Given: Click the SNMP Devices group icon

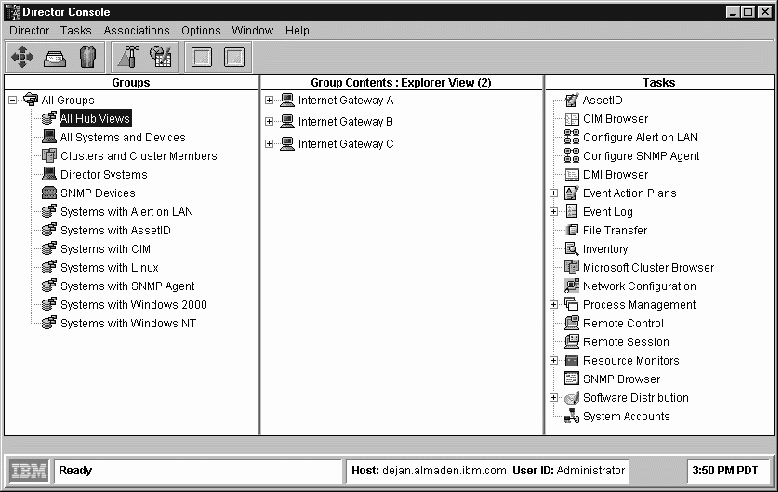Looking at the screenshot, I should (x=50, y=193).
